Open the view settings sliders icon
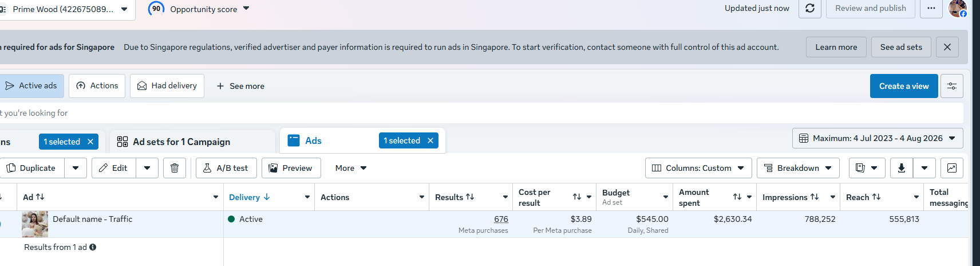Viewport: 980px width, 266px height. [952, 86]
